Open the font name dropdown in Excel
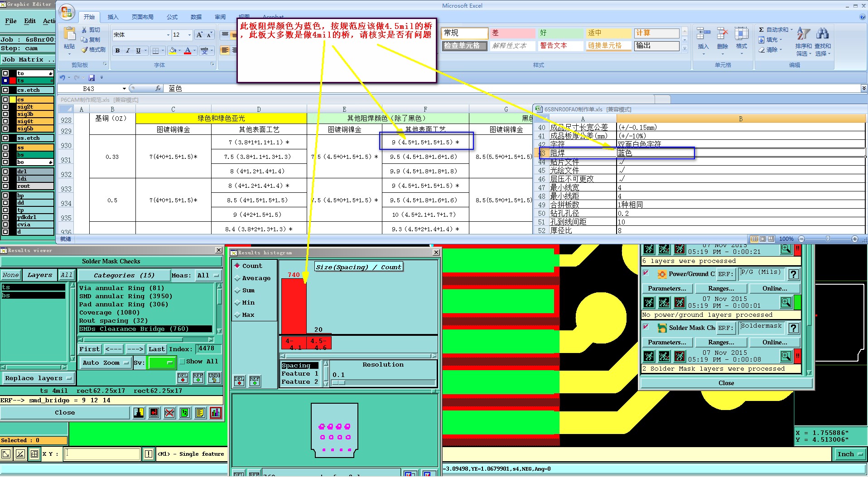 pyautogui.click(x=168, y=35)
